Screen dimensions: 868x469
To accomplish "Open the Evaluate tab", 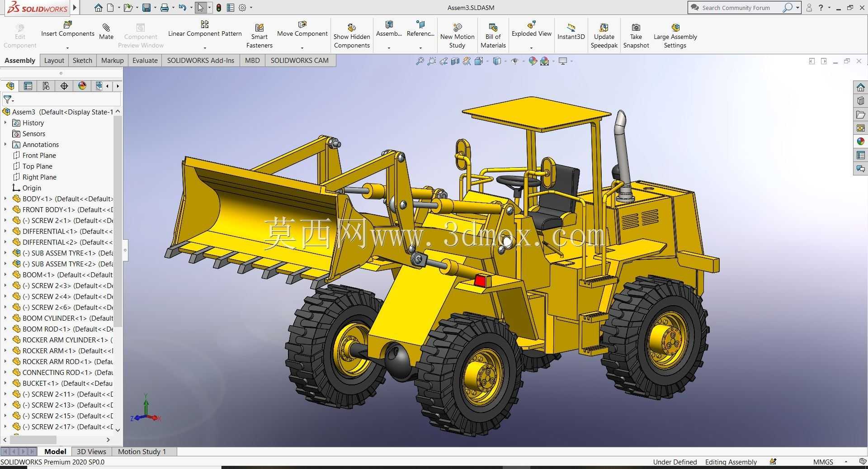I will point(145,61).
